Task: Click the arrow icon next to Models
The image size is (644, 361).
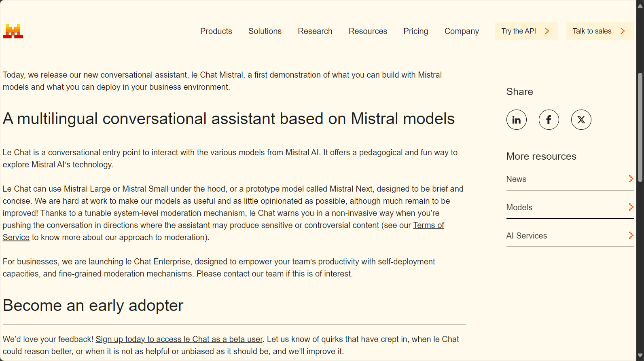Action: point(631,207)
